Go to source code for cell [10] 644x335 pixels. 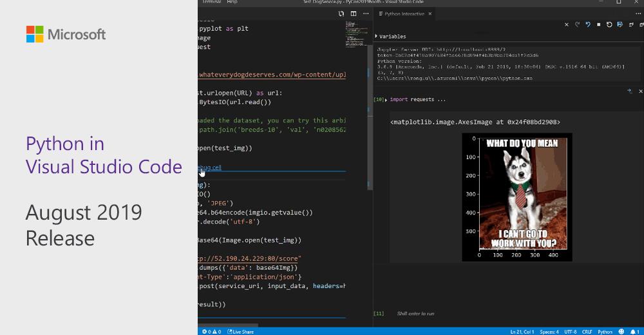pyautogui.click(x=630, y=91)
